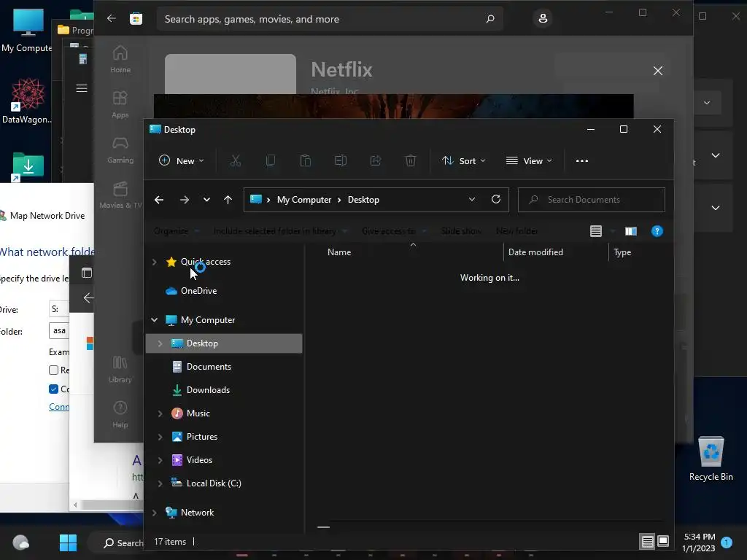Screen dimensions: 747x560
Task: Open the New item dropdown
Action: click(x=181, y=161)
